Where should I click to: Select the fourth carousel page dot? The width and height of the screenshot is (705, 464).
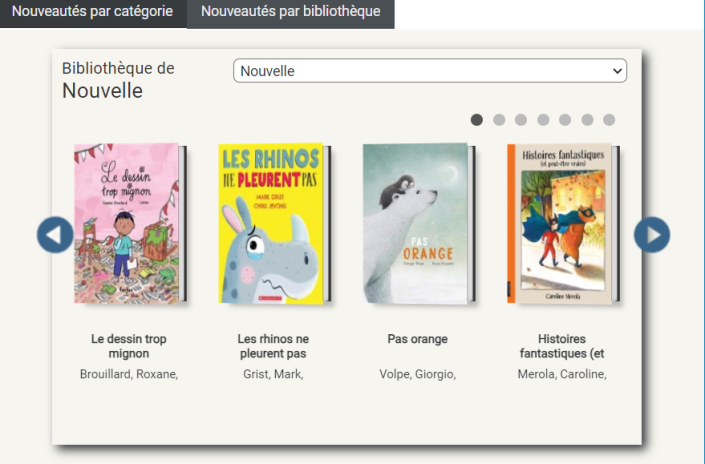(543, 120)
